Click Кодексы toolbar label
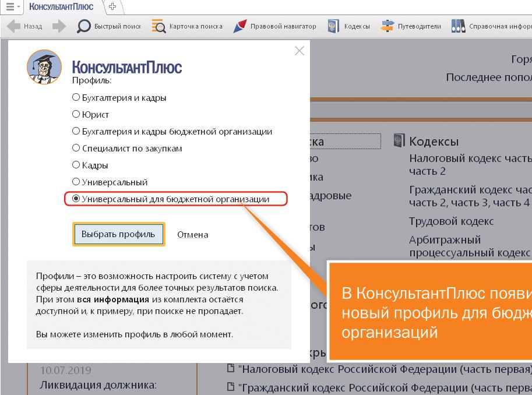Screen dimensions: 532x395 [357, 26]
